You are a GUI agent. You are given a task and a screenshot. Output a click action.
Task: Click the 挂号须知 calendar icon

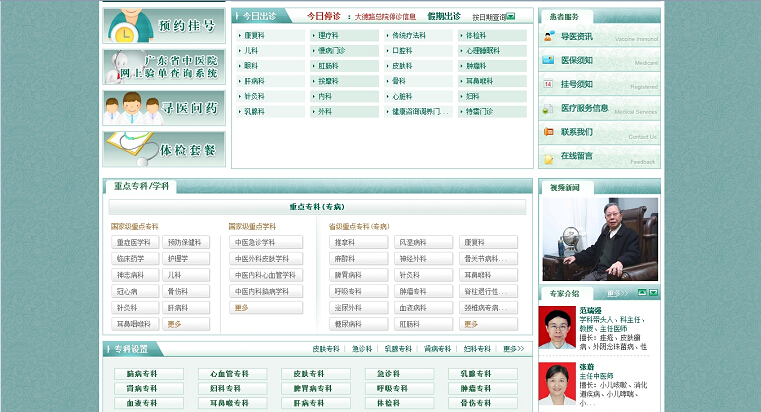pyautogui.click(x=548, y=85)
